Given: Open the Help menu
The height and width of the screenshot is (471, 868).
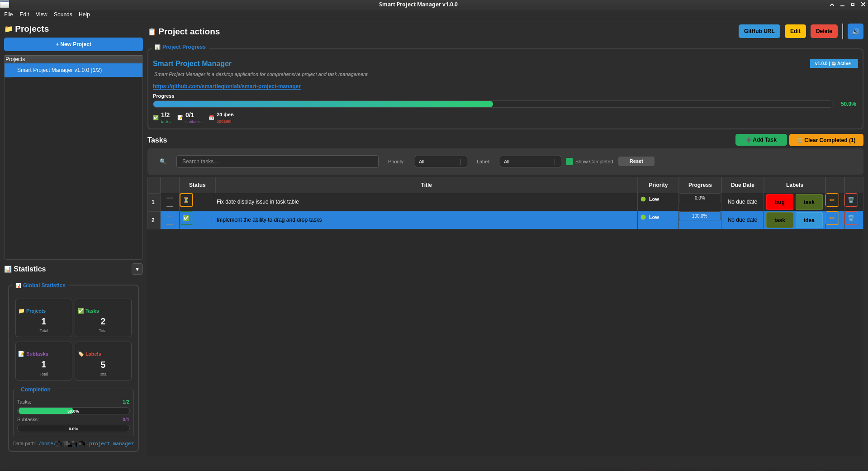Looking at the screenshot, I should point(84,14).
